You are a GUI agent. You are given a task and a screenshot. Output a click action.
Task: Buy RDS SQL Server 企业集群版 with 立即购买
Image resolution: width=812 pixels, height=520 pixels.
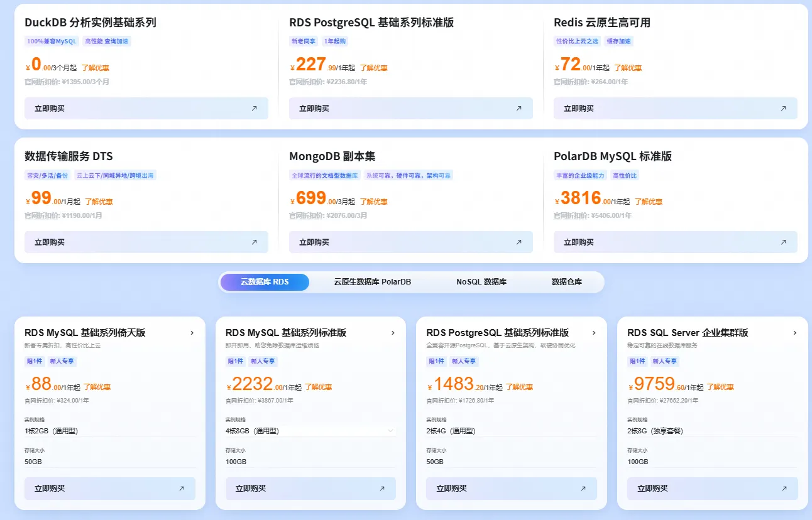pos(713,489)
